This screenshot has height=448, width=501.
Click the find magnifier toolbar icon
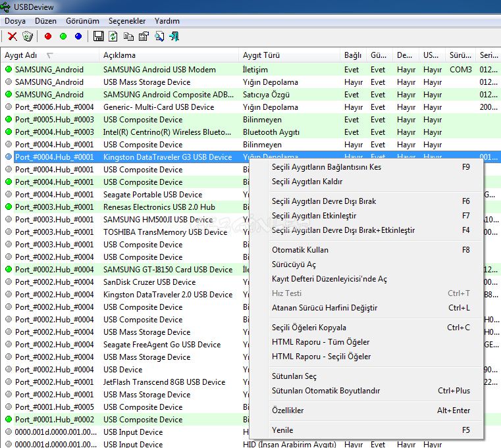159,36
